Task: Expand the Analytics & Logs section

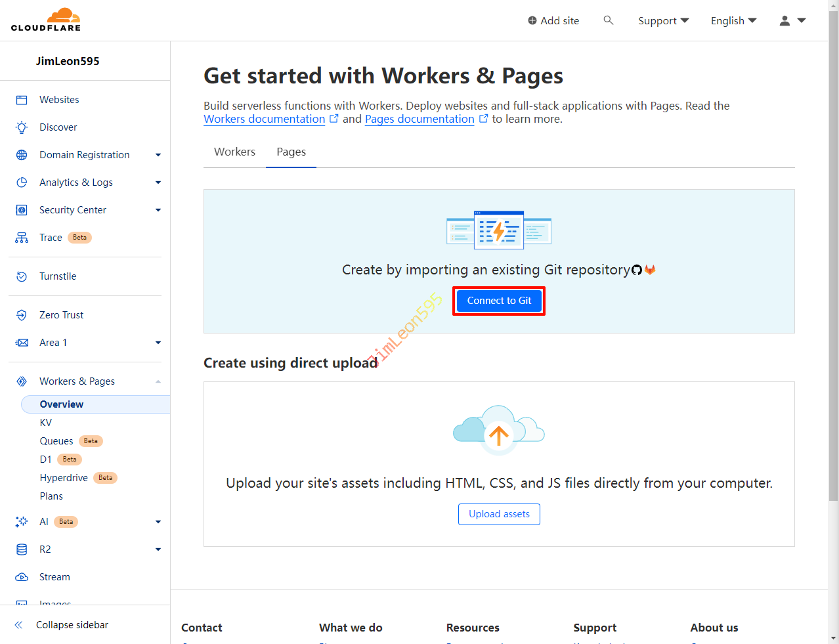Action: (x=158, y=182)
